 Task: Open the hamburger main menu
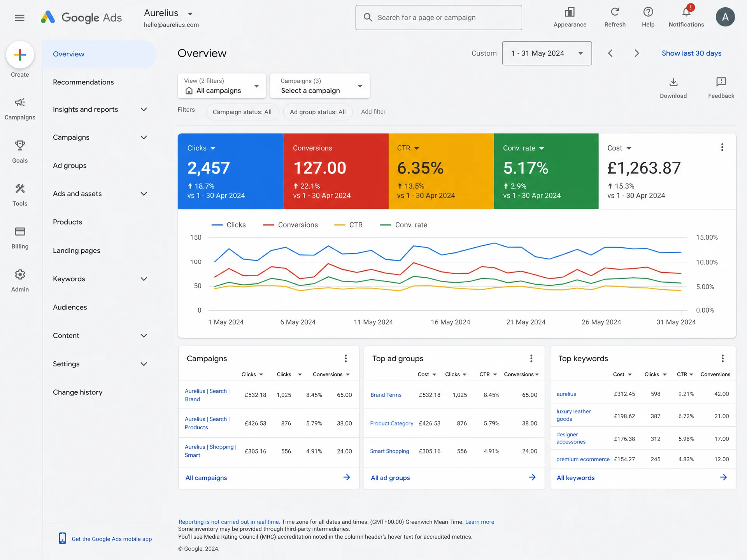19,17
